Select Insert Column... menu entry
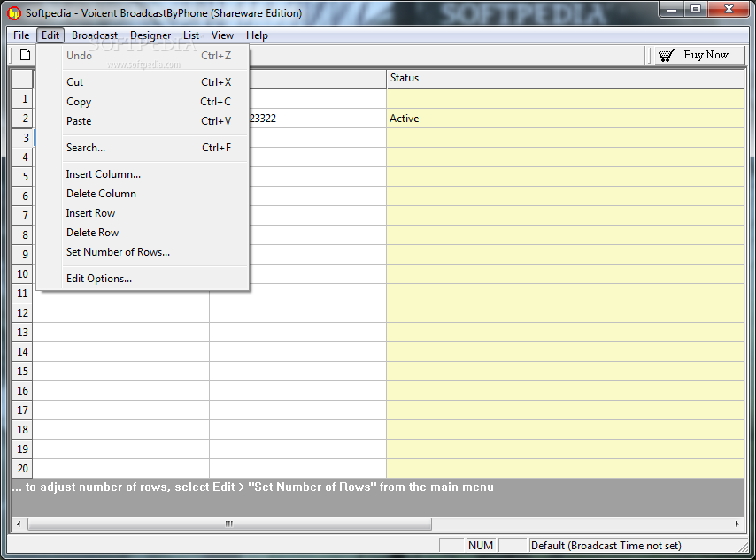Viewport: 756px width, 560px height. [x=143, y=174]
